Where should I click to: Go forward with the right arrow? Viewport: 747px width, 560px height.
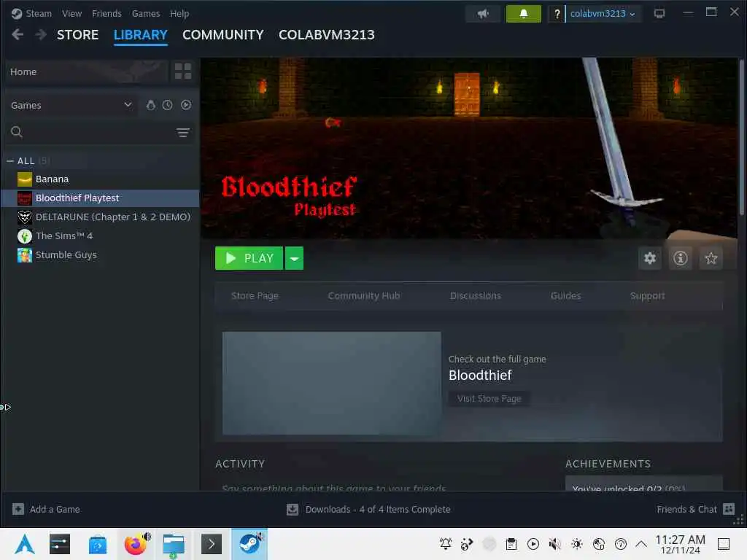(41, 34)
